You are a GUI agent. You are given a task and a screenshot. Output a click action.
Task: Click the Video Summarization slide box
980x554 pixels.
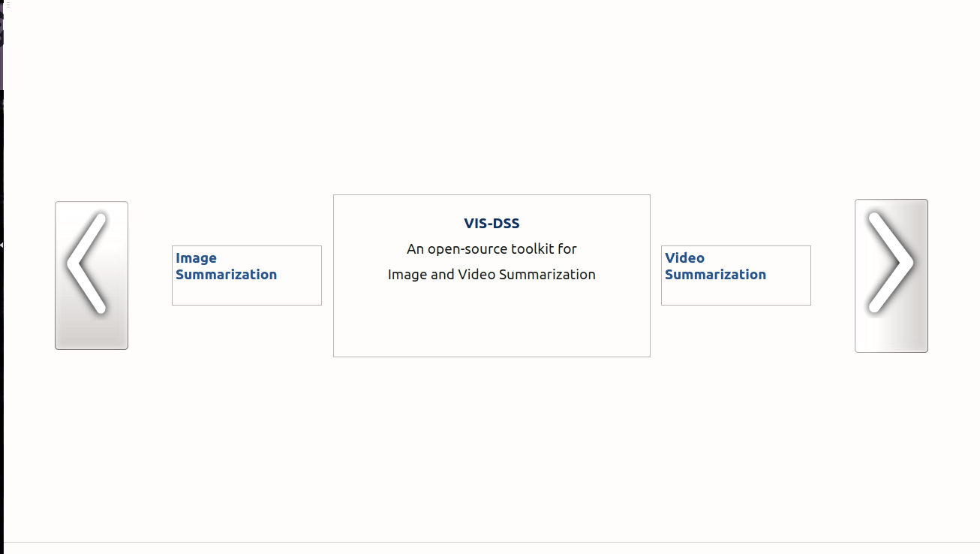click(735, 292)
